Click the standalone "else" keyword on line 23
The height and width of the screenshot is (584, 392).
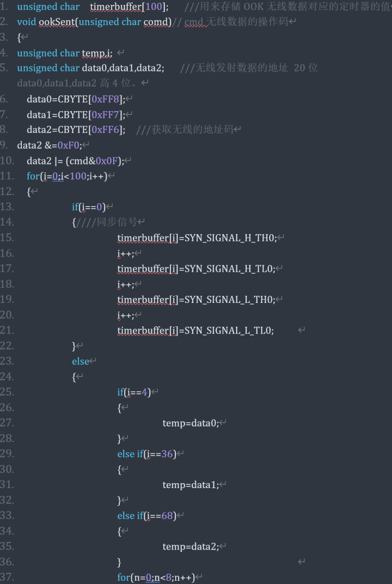tap(80, 361)
